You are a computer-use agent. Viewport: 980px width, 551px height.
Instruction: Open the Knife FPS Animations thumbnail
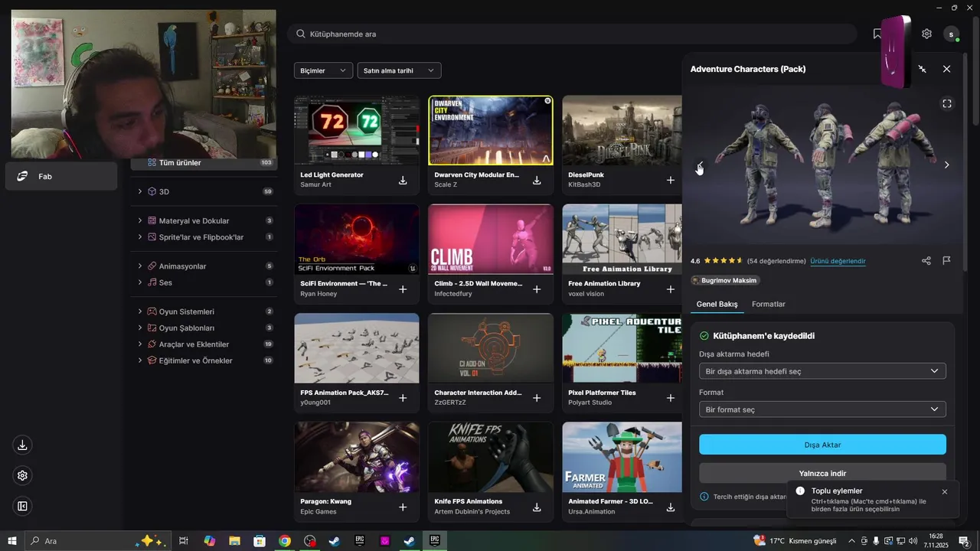pyautogui.click(x=491, y=457)
